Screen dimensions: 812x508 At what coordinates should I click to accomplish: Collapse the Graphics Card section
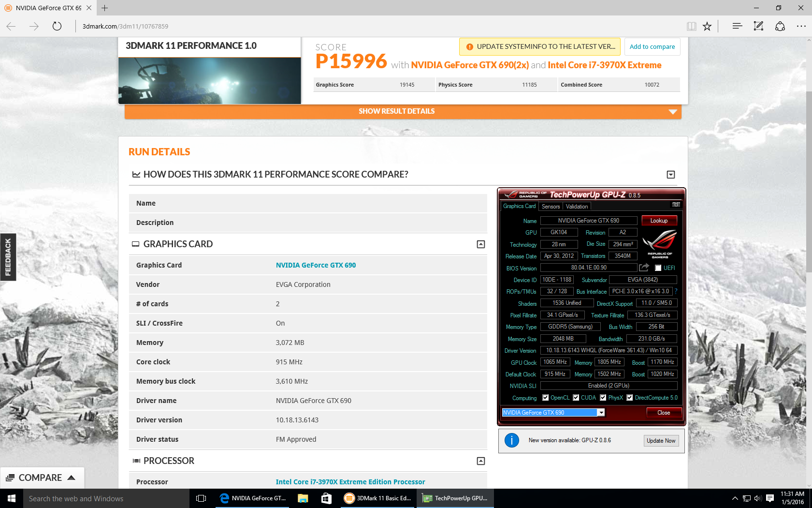pos(481,244)
